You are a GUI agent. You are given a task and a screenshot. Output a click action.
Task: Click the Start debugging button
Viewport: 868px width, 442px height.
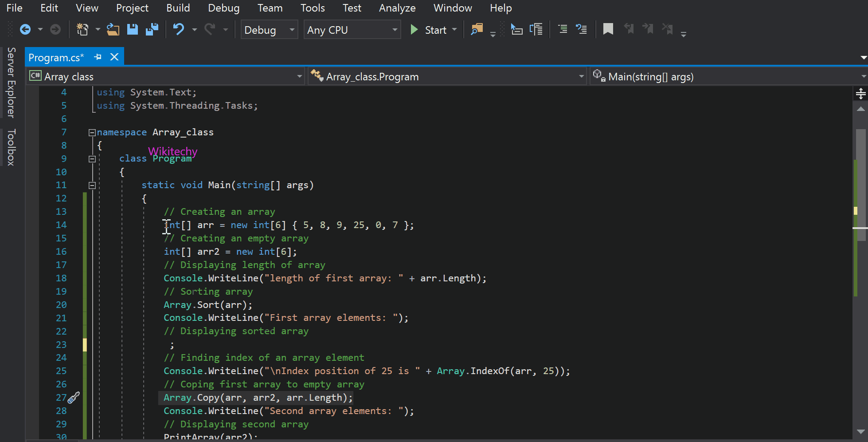(429, 30)
